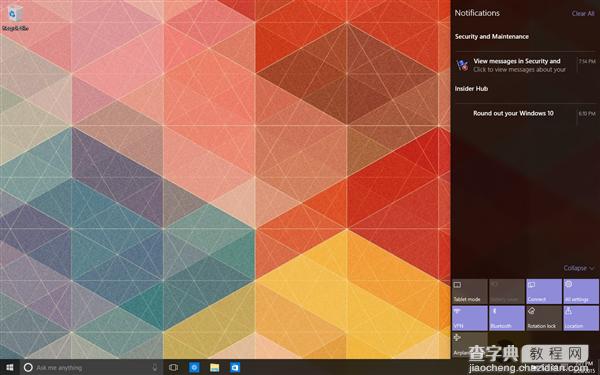The height and width of the screenshot is (375, 600).
Task: Open the Recycle Bin on the desktop
Action: point(15,18)
